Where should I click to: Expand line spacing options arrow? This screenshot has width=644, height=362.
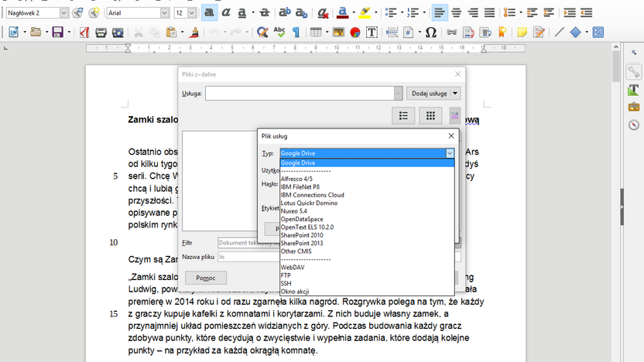tap(520, 13)
